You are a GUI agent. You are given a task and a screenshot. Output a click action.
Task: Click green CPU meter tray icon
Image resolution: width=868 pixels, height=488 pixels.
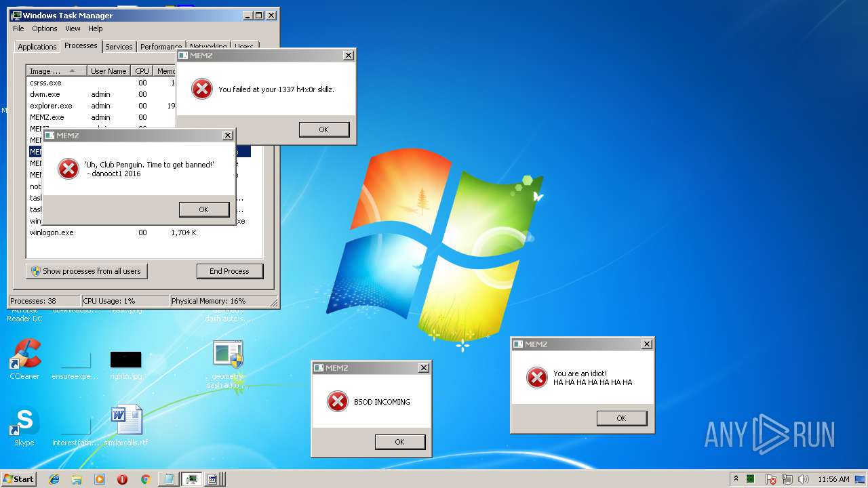751,479
